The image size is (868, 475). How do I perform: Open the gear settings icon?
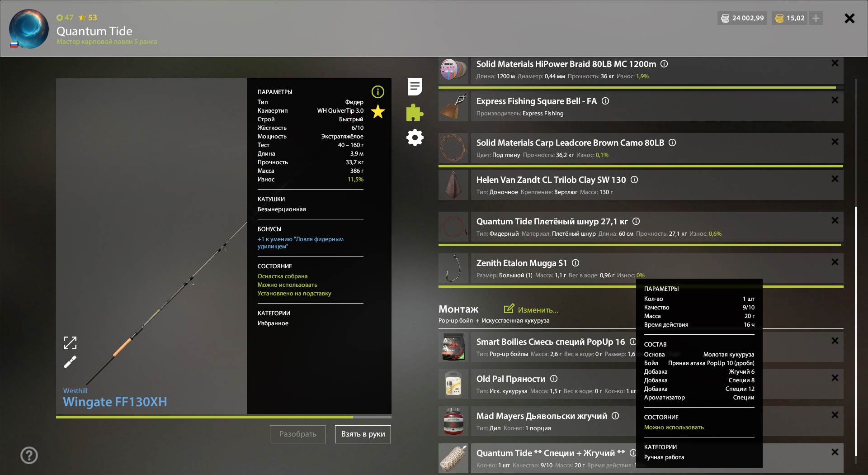pos(415,138)
